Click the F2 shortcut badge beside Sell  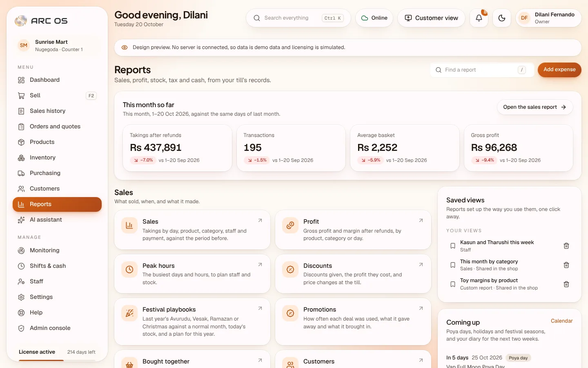pyautogui.click(x=91, y=96)
